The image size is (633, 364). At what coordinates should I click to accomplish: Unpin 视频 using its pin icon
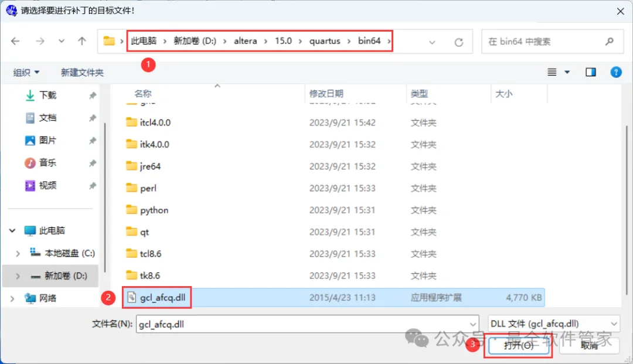pos(93,186)
